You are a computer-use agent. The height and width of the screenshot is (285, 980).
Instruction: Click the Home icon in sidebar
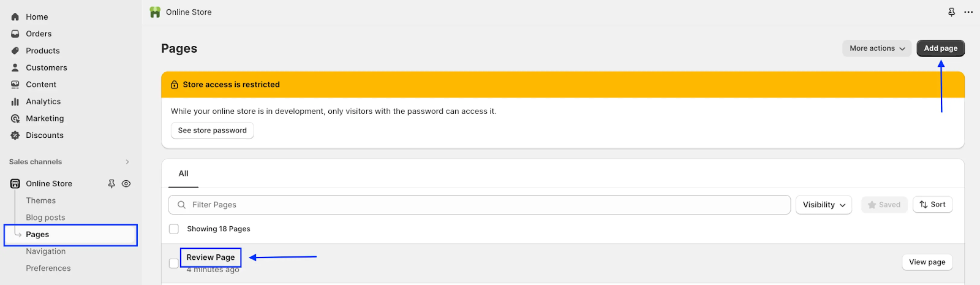pos(15,17)
